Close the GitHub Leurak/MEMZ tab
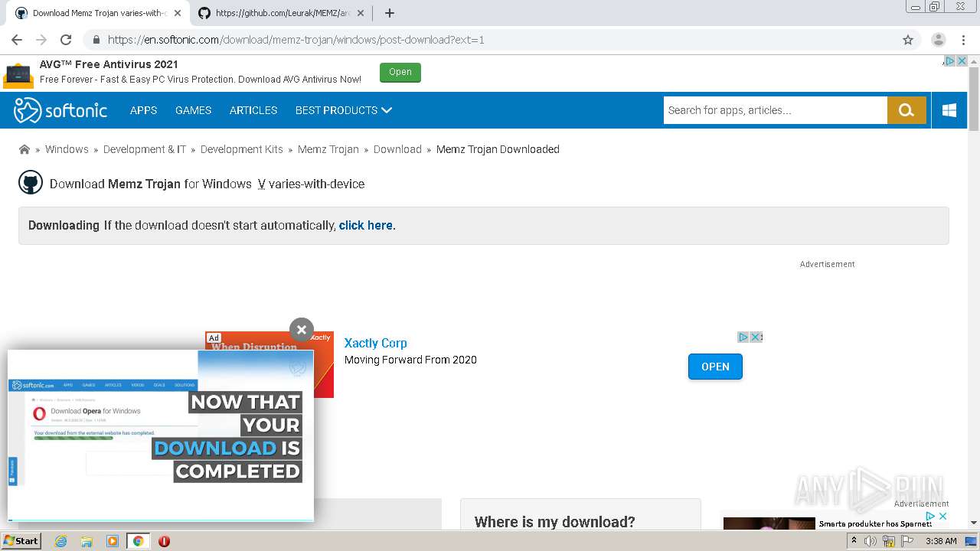 (361, 13)
